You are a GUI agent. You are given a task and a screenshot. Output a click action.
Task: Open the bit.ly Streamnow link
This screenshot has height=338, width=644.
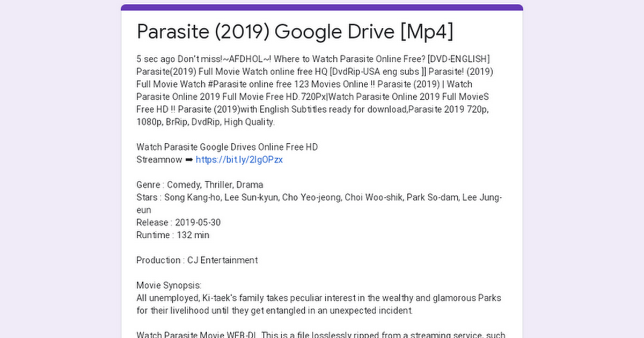(239, 159)
